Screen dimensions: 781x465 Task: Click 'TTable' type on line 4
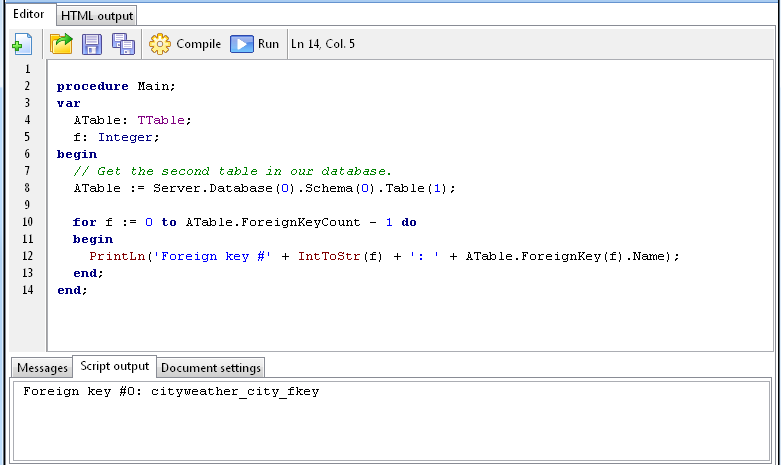pos(161,120)
